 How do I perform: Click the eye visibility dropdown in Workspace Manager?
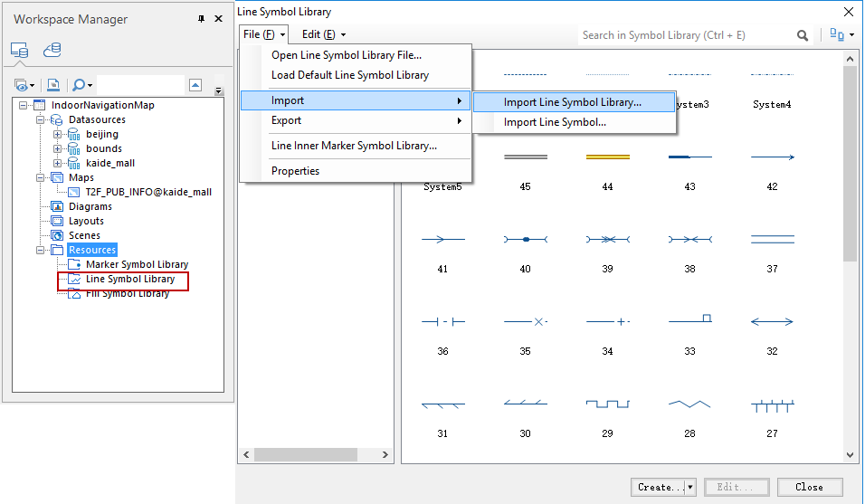coord(24,85)
